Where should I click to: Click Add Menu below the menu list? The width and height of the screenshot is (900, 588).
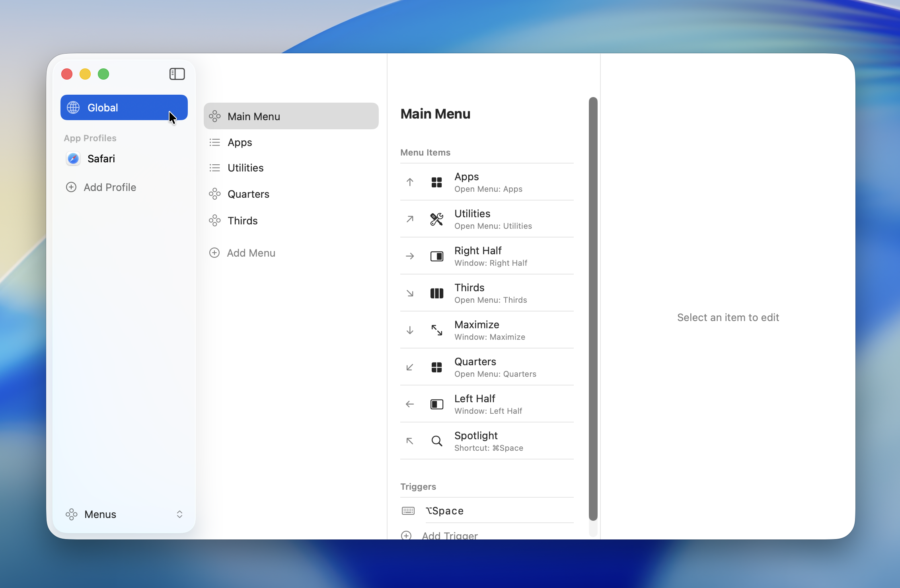coord(251,253)
